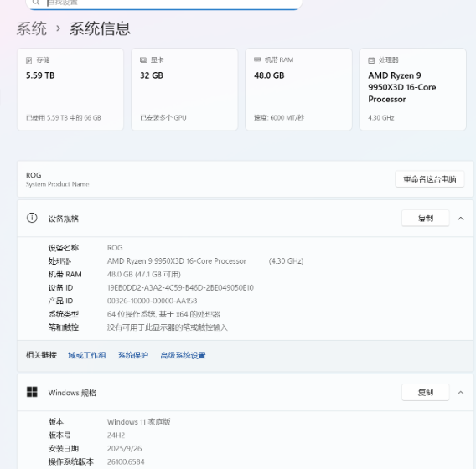Click the Windows logo icon
Viewport: 476px width, 469px height.
click(32, 392)
